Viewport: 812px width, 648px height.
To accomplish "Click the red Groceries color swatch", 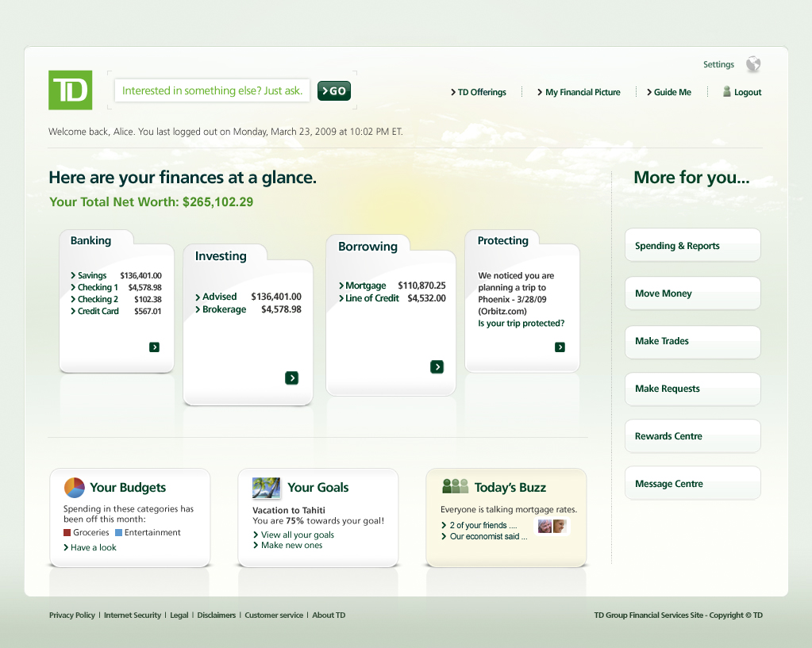I will point(67,532).
